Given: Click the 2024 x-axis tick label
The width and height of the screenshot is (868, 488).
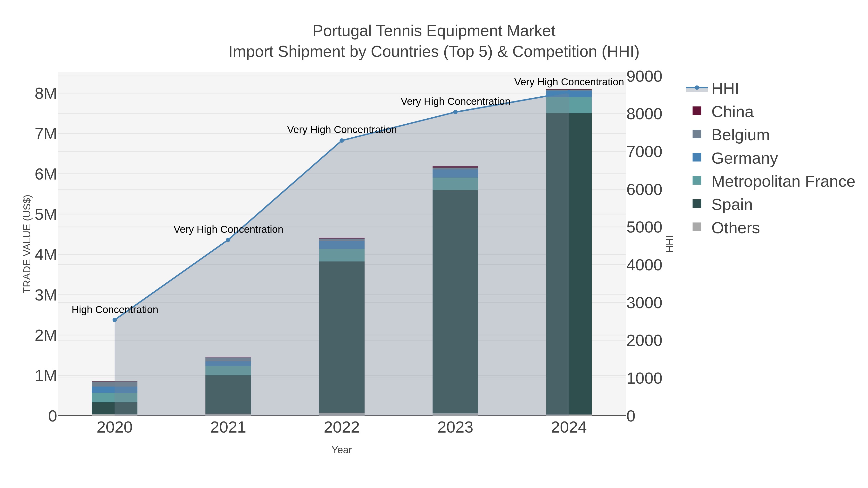Looking at the screenshot, I should coord(569,428).
